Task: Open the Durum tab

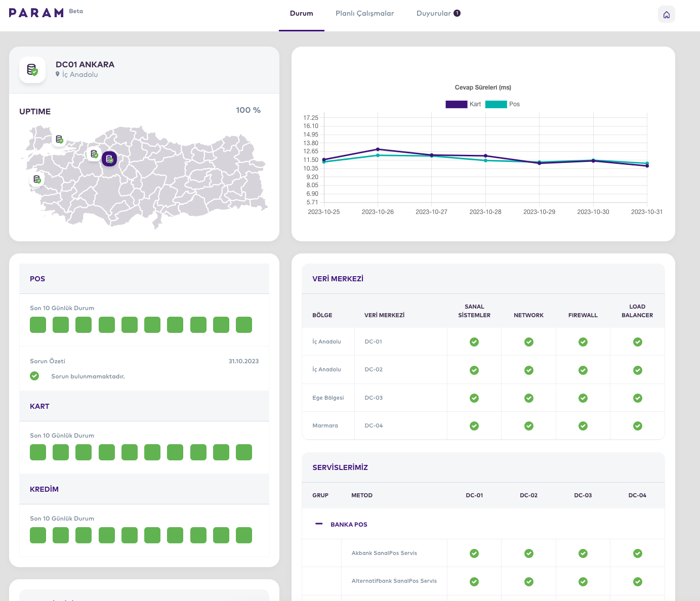Action: (x=301, y=14)
